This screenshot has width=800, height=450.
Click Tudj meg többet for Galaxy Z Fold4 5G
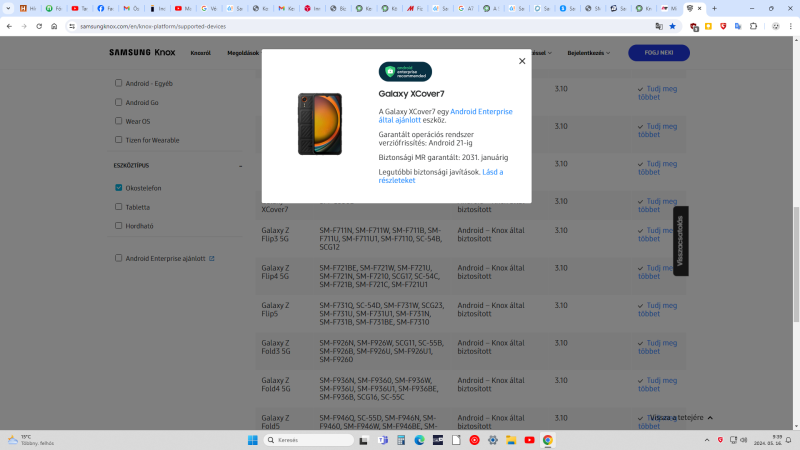(657, 385)
